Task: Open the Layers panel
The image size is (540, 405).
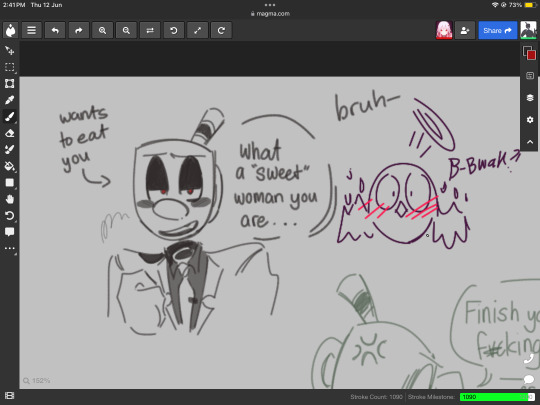Action: click(x=530, y=98)
